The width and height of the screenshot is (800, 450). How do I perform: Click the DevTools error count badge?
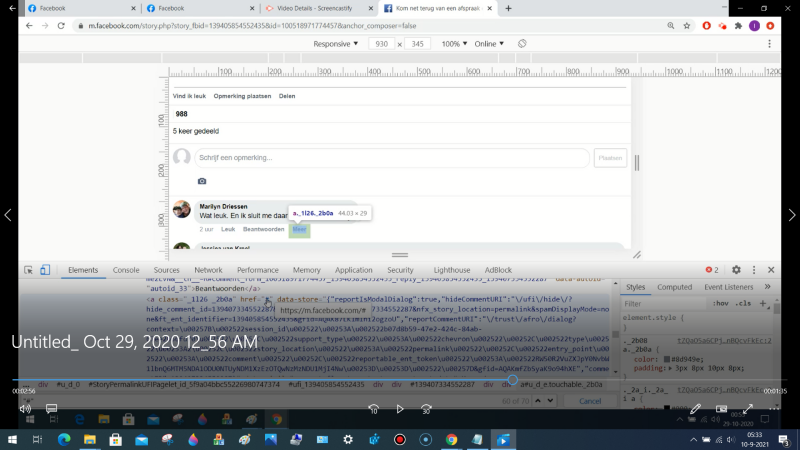coord(712,270)
